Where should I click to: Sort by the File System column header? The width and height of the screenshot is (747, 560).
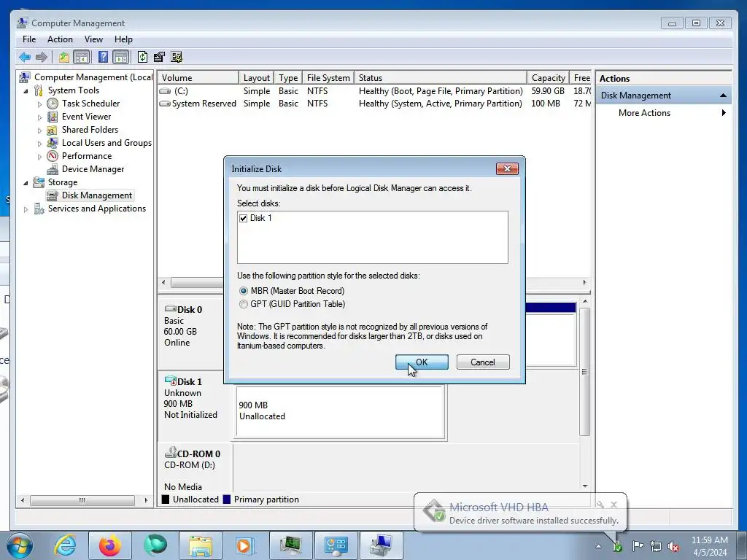[x=328, y=77]
